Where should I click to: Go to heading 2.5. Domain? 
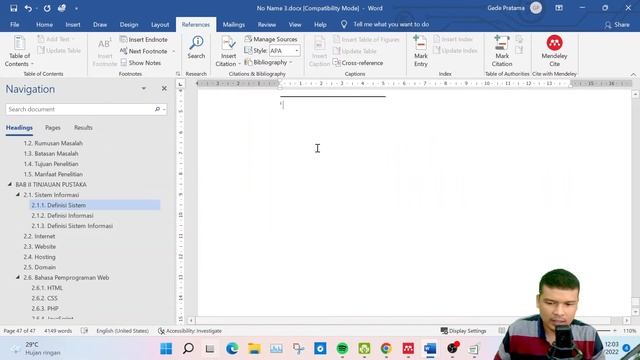click(40, 267)
